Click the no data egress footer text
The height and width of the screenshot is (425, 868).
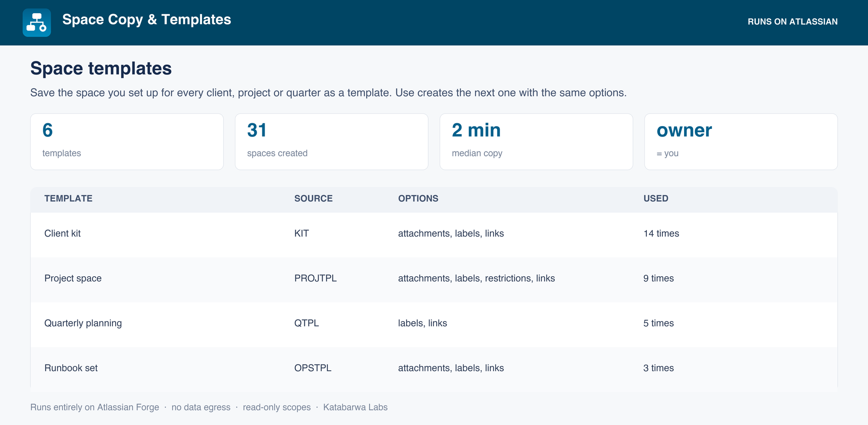tap(201, 407)
